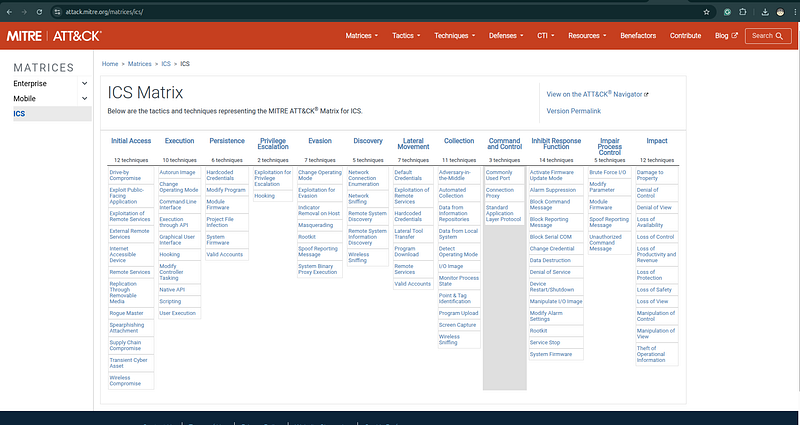Image resolution: width=800 pixels, height=425 pixels.
Task: Click the green extension icon in toolbar
Action: [x=728, y=12]
